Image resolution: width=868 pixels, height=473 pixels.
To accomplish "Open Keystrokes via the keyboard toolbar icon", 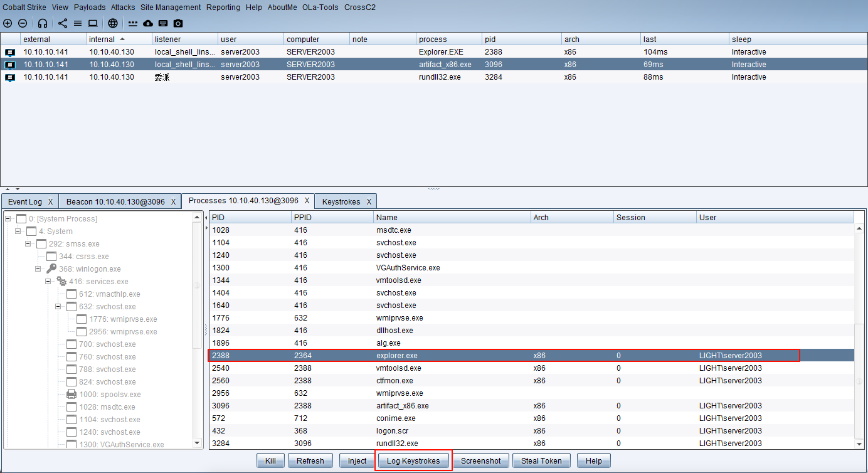I will coord(163,23).
